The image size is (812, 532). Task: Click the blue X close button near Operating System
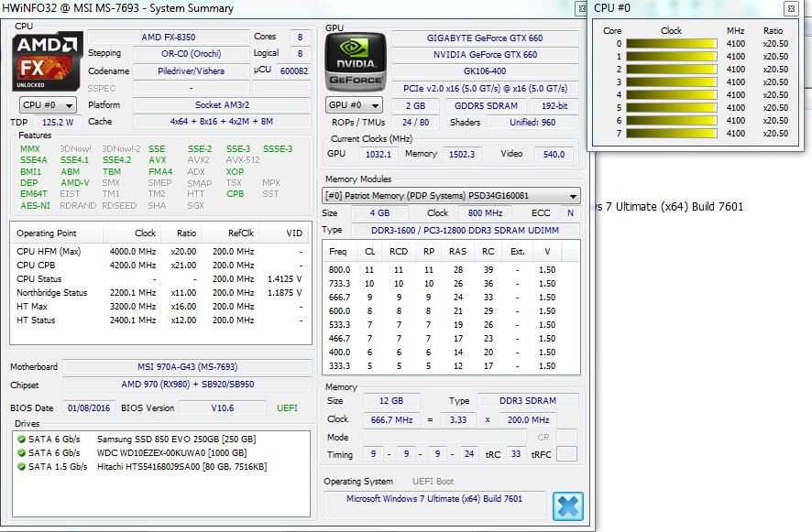(x=567, y=506)
